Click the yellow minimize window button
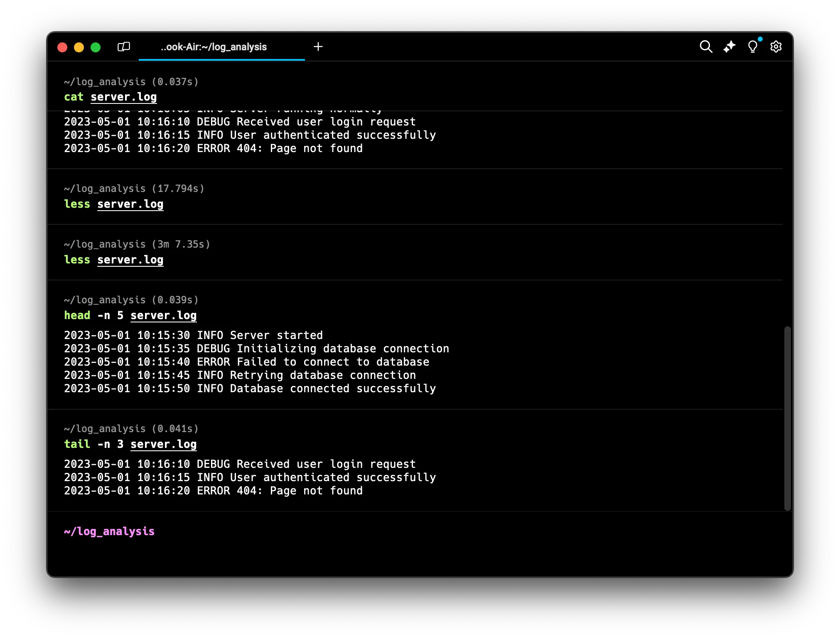Viewport: 840px width, 639px height. pyautogui.click(x=79, y=47)
